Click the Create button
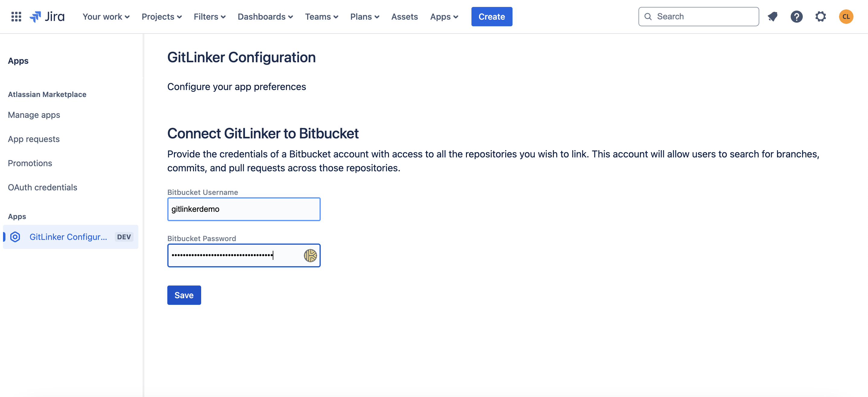 [x=491, y=16]
